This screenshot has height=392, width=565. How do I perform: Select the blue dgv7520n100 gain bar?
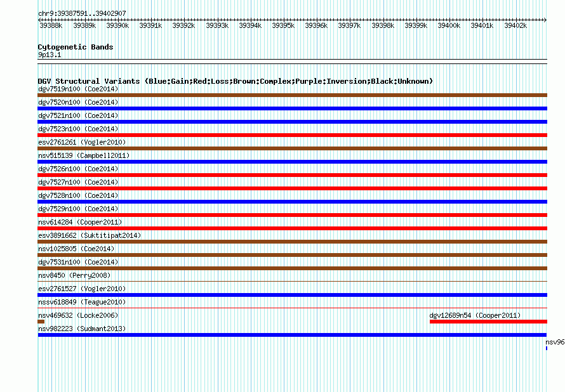292,108
